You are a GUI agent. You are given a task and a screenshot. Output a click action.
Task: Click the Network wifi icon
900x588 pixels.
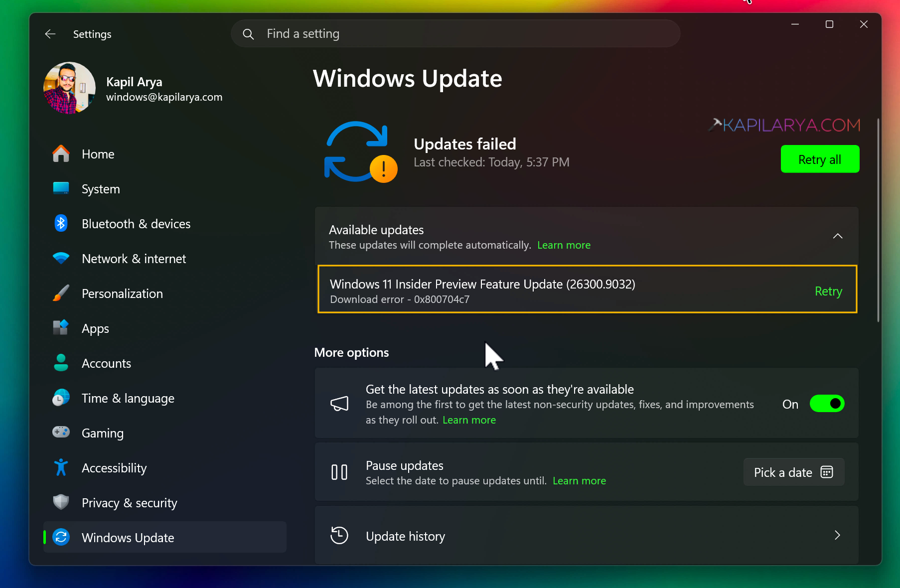point(61,258)
